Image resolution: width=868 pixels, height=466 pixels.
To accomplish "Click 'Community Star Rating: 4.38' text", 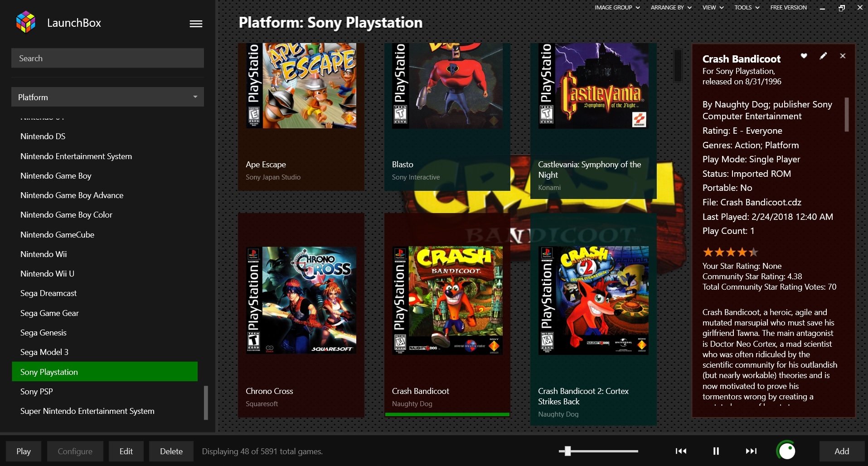I will click(752, 277).
